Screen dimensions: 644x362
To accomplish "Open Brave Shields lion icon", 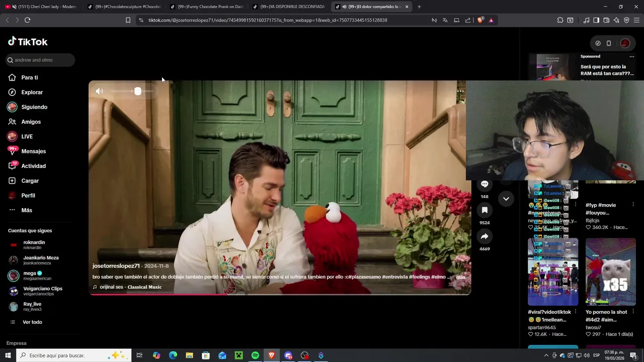I will (x=480, y=20).
